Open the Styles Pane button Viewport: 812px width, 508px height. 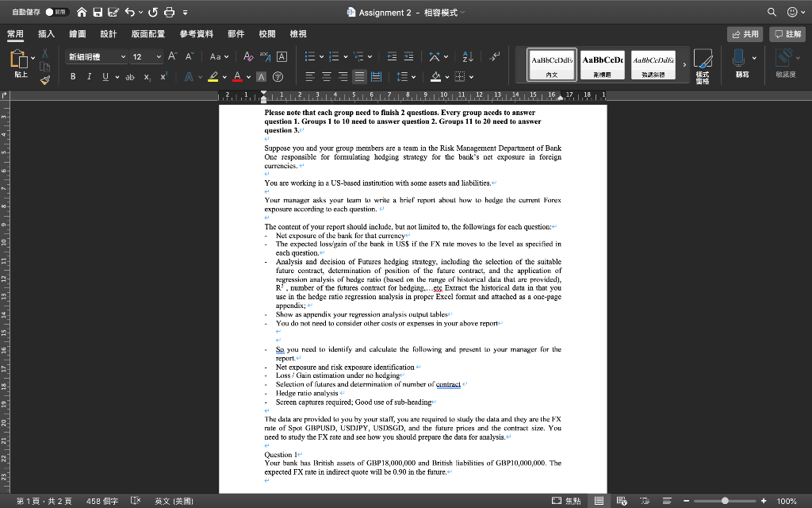coord(703,66)
